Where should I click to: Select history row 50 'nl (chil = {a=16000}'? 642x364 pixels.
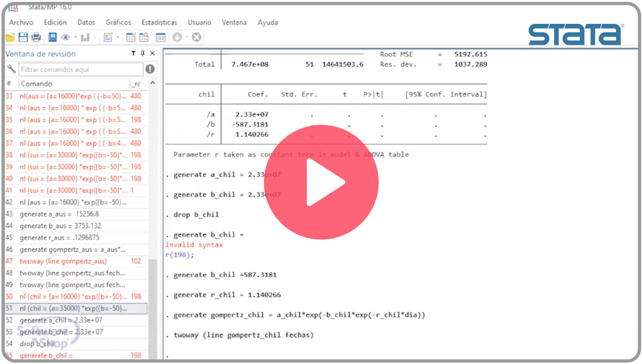tap(76, 297)
